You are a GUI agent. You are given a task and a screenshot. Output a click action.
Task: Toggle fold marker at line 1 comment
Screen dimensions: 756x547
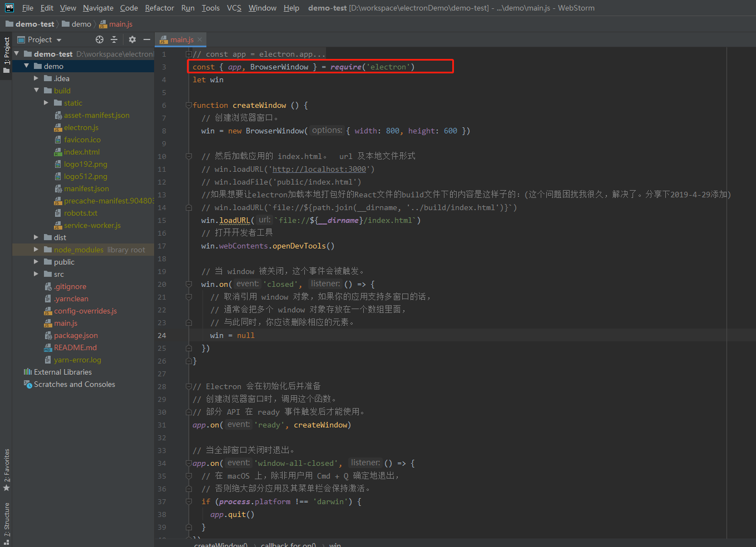click(189, 54)
